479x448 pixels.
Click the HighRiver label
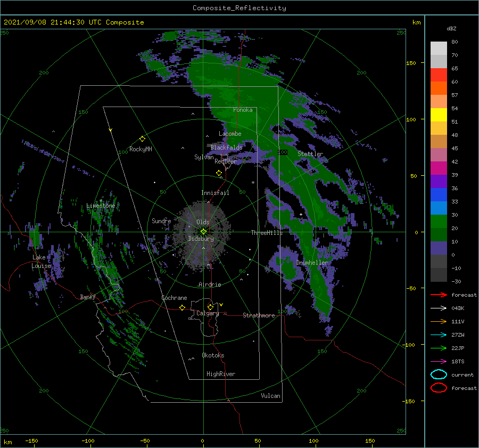pyautogui.click(x=221, y=374)
